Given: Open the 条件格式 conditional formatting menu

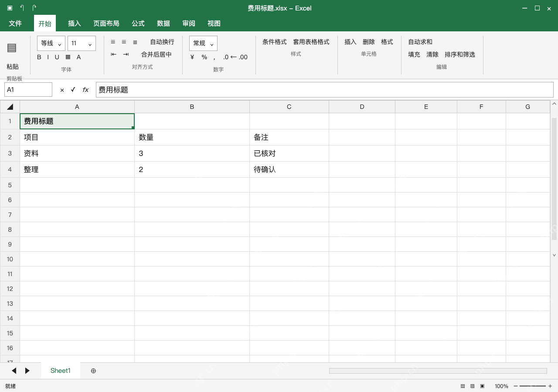Looking at the screenshot, I should 275,42.
